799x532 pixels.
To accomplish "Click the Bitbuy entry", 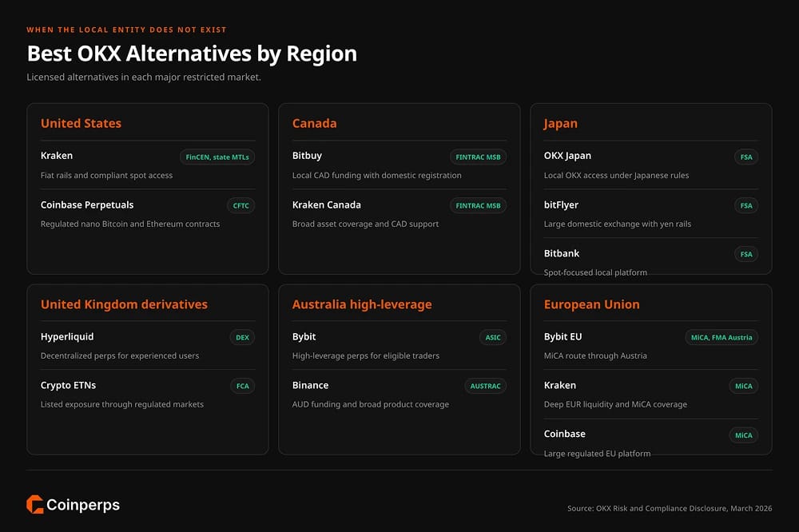I will tap(307, 156).
